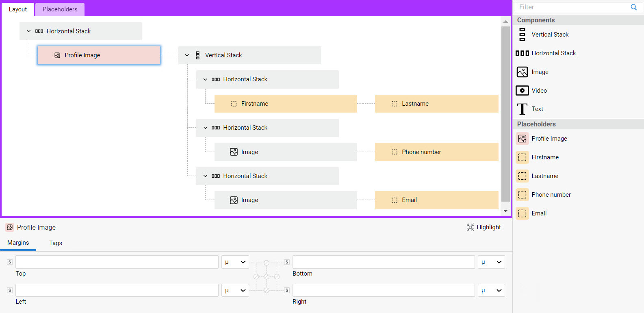The width and height of the screenshot is (644, 313).
Task: Focus the Left margin input field
Action: point(117,290)
